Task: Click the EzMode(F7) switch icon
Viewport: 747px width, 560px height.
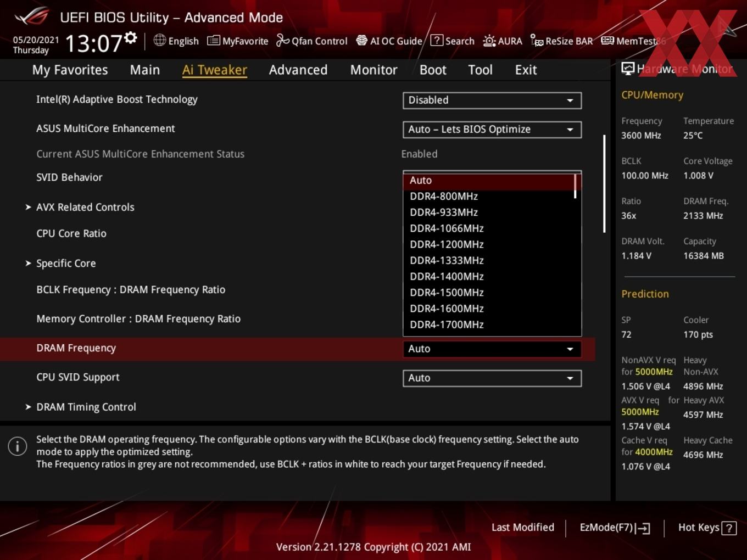Action: (643, 528)
